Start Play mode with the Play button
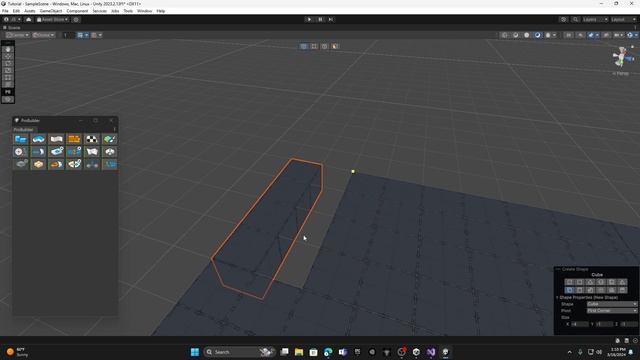640x360 pixels. pos(309,19)
